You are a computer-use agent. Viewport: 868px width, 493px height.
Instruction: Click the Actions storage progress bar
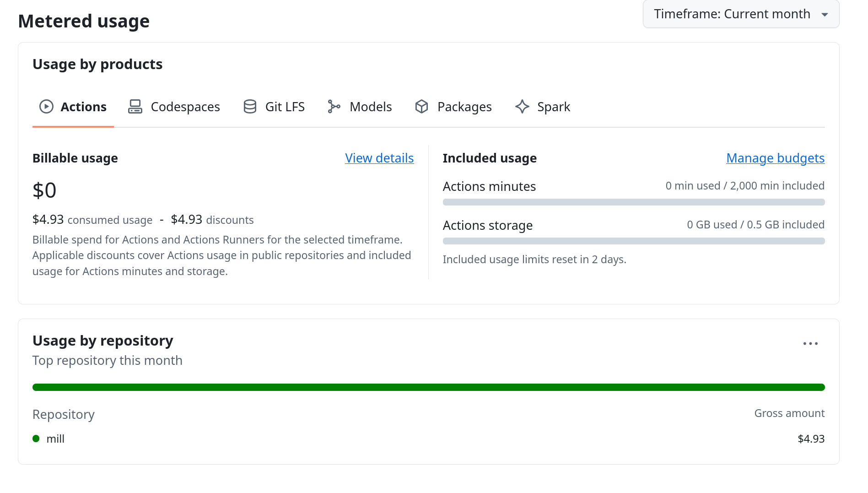633,241
